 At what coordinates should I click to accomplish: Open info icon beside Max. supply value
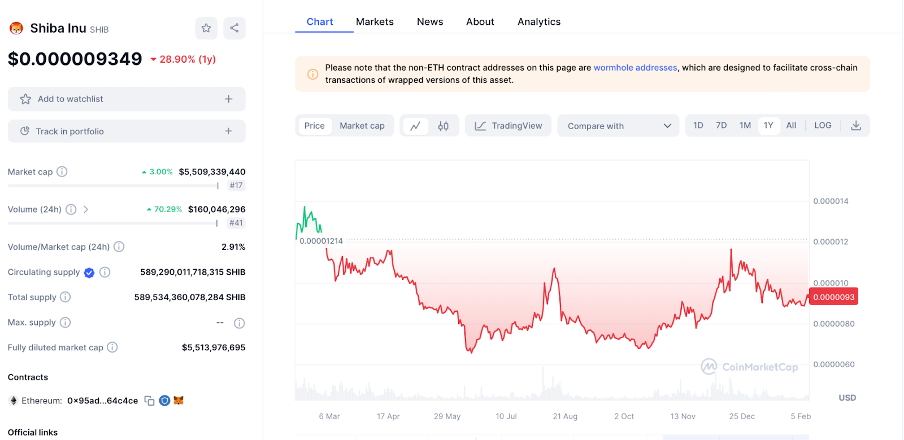tap(239, 323)
